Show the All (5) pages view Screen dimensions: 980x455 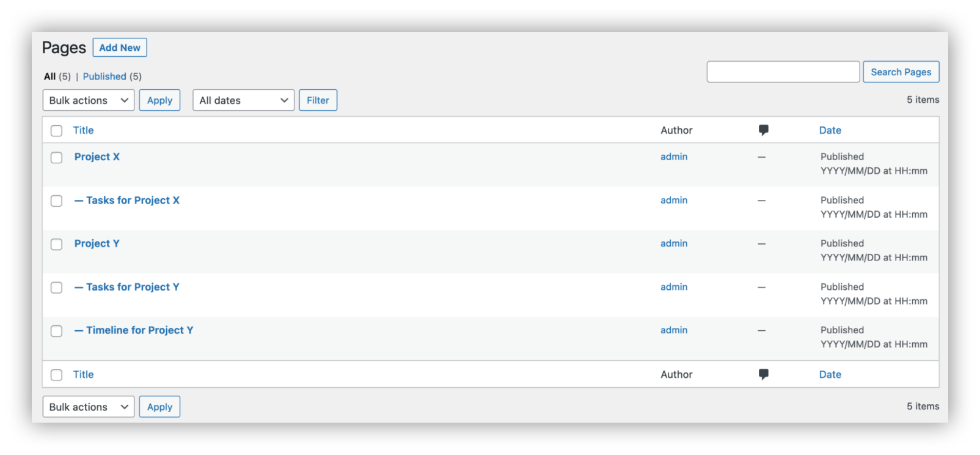click(57, 76)
